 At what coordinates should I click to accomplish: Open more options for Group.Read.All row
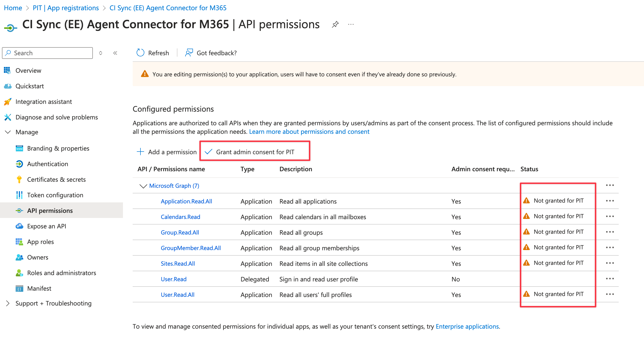(x=610, y=232)
